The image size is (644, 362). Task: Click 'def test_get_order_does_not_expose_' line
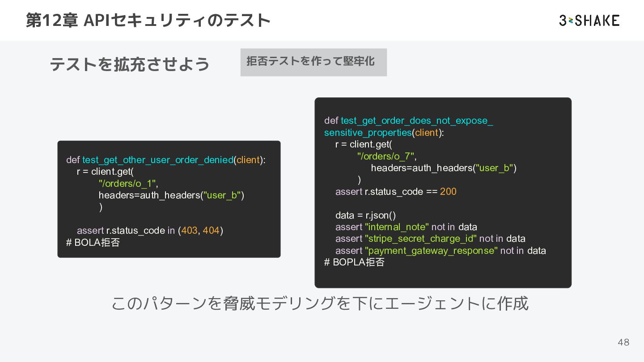pos(408,121)
